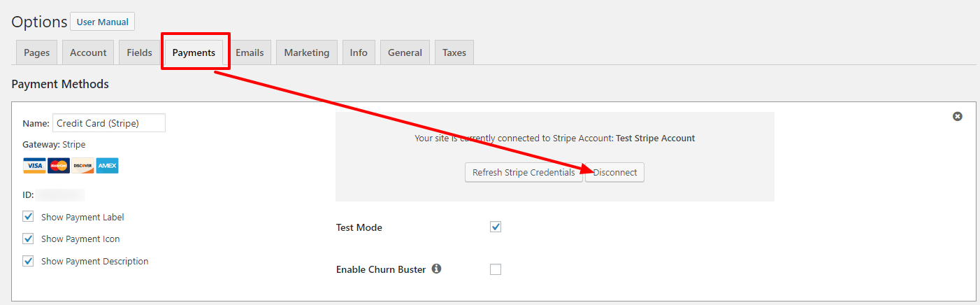The height and width of the screenshot is (305, 980).
Task: Click the Visa card icon
Action: 34,166
